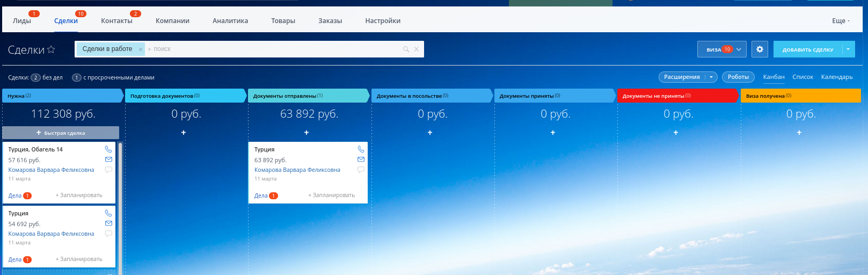
Task: Star the Сделки page as favorite
Action: coord(51,49)
